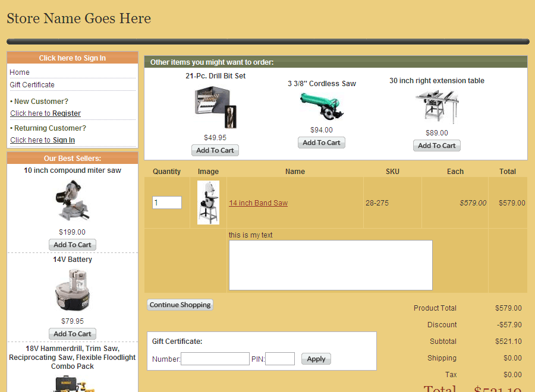The height and width of the screenshot is (392, 535).
Task: Click the 14 inch Band Saw thumbnail in cart
Action: [x=208, y=203]
